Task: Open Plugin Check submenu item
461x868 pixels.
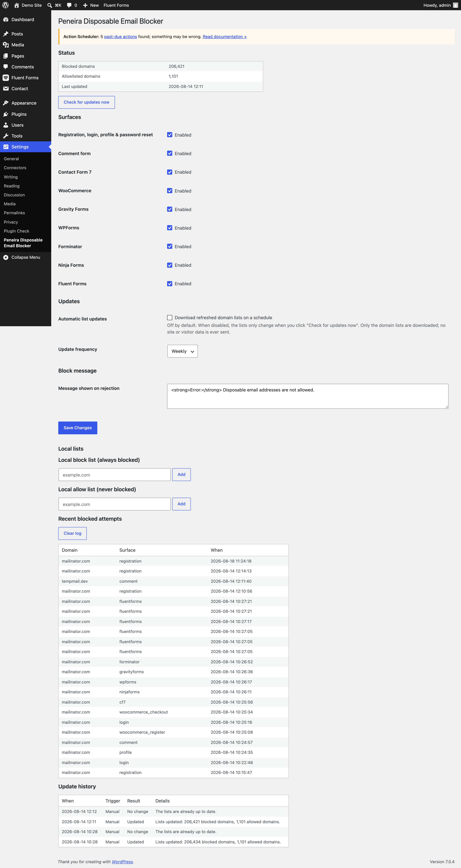Action: pyautogui.click(x=16, y=231)
